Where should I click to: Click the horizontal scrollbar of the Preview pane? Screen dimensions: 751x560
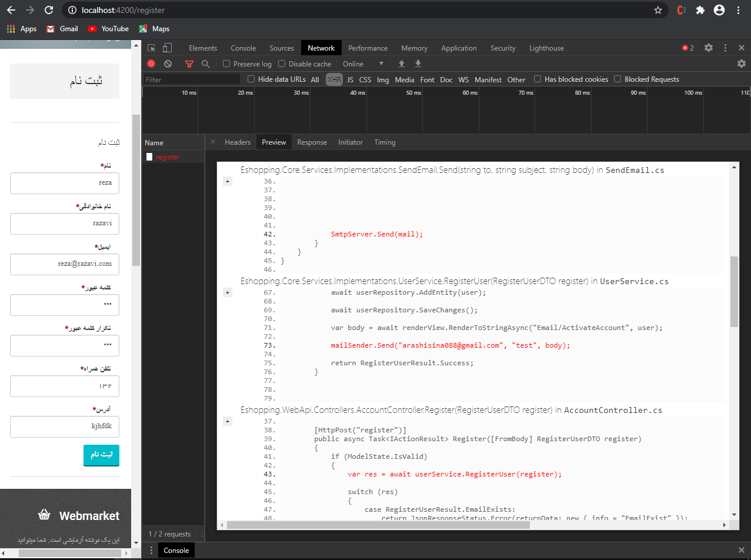[x=378, y=525]
